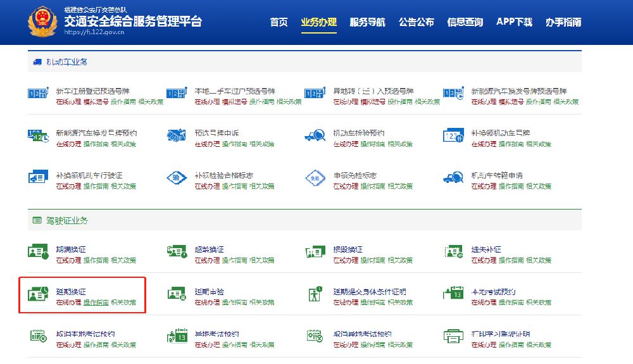633x364 pixels.
Task: Click 在线办理 under 打印学习驾驶证明
Action: 484,344
